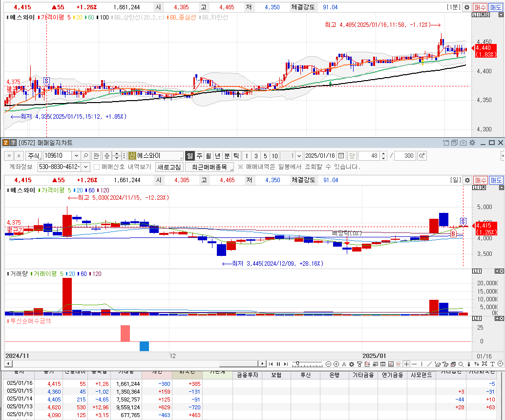Open 1-minute chart settings gear icon

point(467,7)
